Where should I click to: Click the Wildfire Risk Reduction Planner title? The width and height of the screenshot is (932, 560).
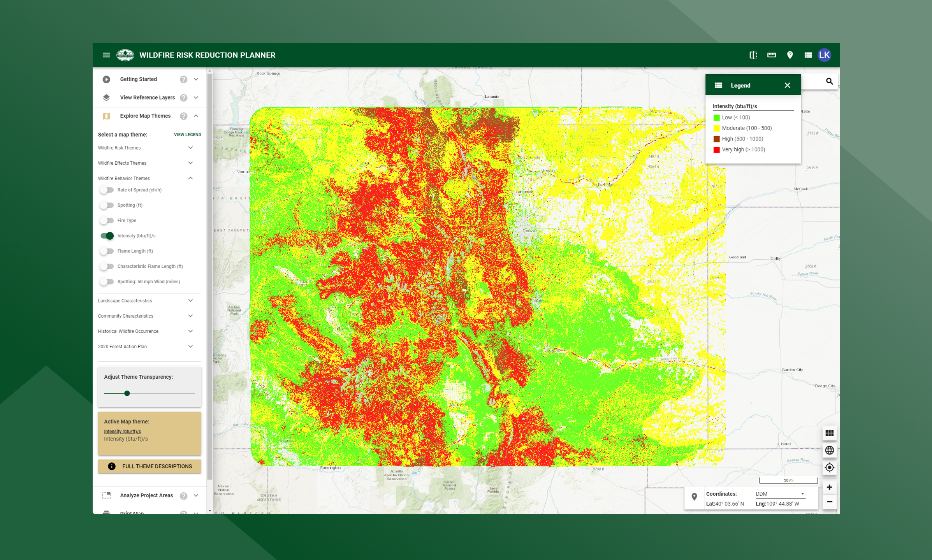[x=207, y=55]
